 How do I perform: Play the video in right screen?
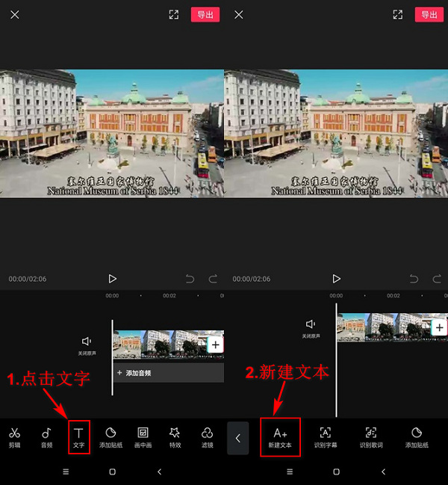[337, 279]
